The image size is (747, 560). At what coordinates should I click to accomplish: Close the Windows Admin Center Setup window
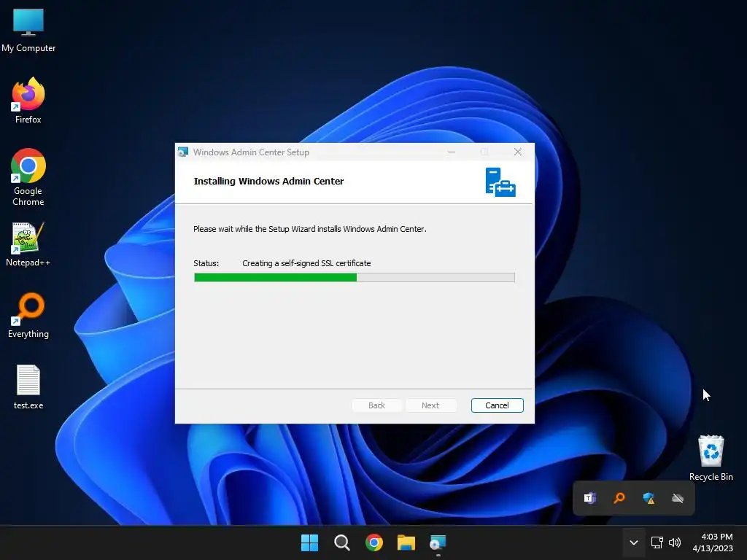tap(518, 152)
